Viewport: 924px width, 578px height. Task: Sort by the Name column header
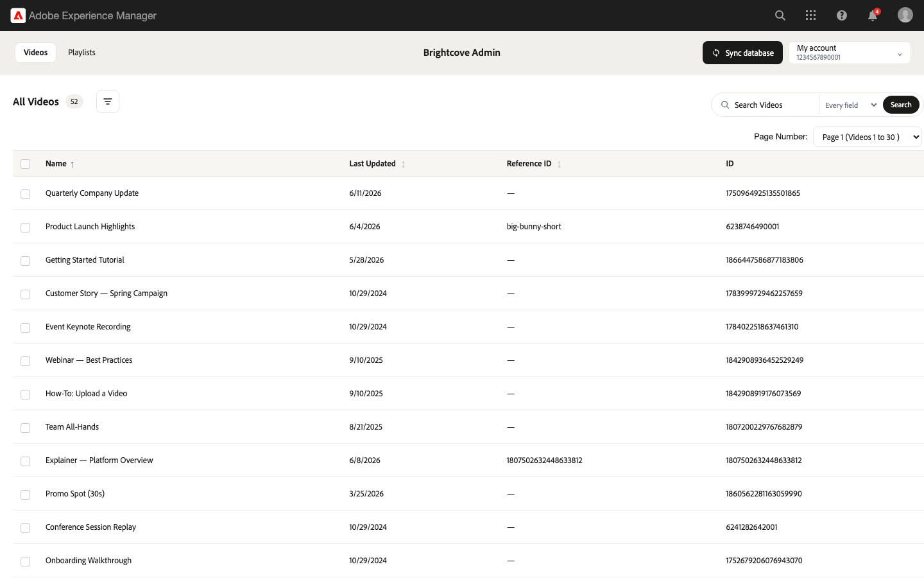point(56,164)
